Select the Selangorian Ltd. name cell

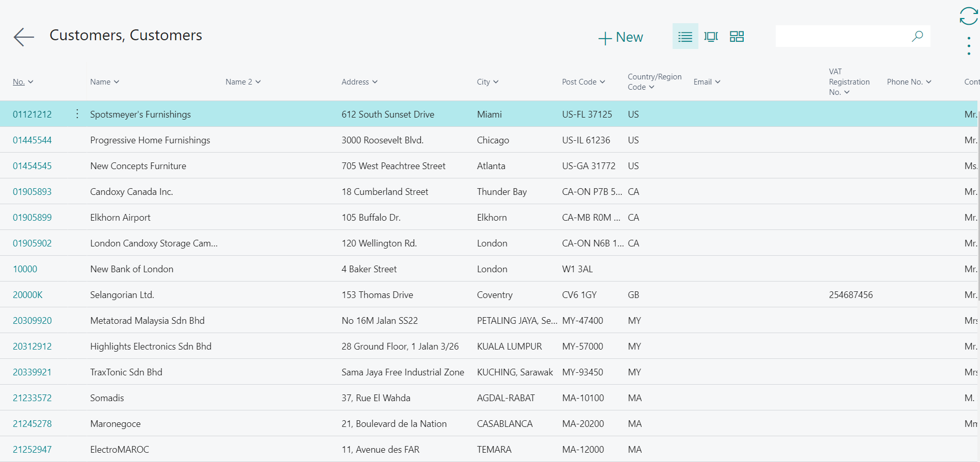[x=122, y=295]
